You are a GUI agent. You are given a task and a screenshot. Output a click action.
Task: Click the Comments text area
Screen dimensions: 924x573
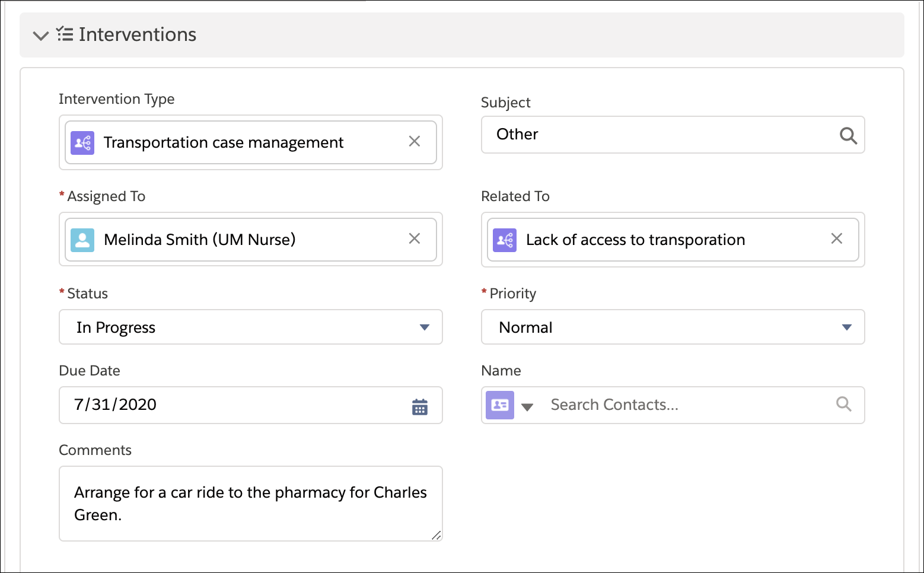pos(251,504)
